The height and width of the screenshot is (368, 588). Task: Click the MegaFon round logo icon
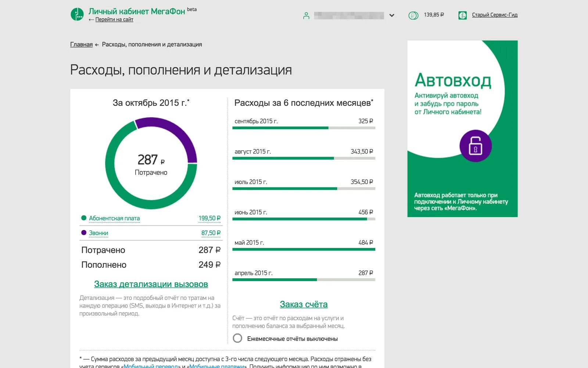click(77, 14)
